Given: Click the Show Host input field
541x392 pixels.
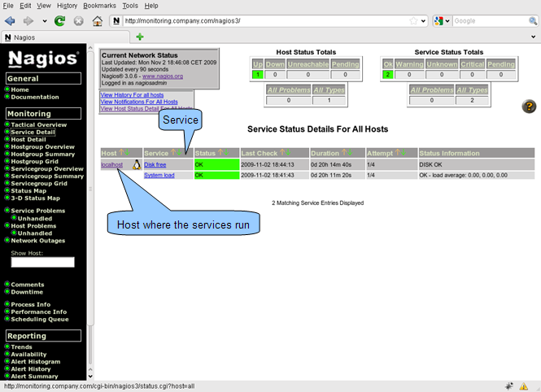Looking at the screenshot, I should click(x=43, y=262).
